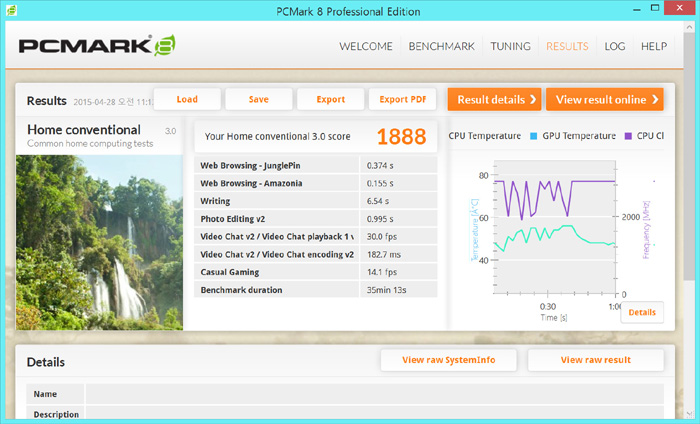Click the 'Photo Editing v2' row
The height and width of the screenshot is (424, 700).
[x=316, y=219]
